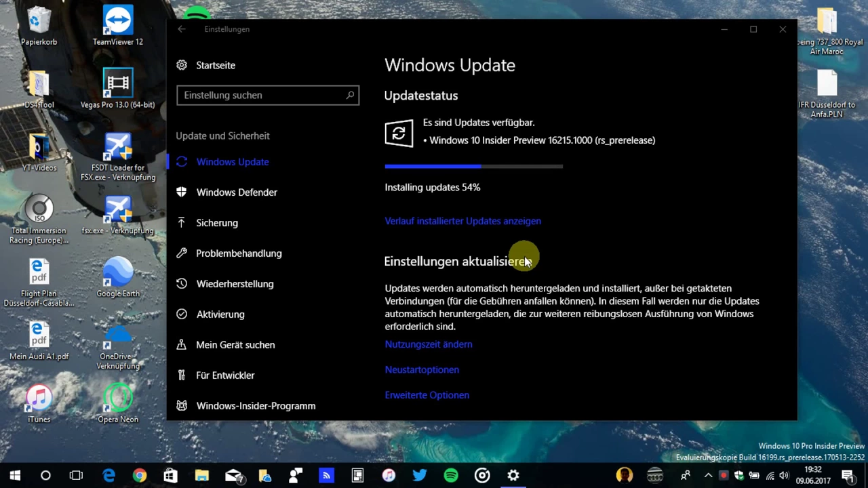Focus the Einstellung suchen search field
868x488 pixels.
click(268, 96)
